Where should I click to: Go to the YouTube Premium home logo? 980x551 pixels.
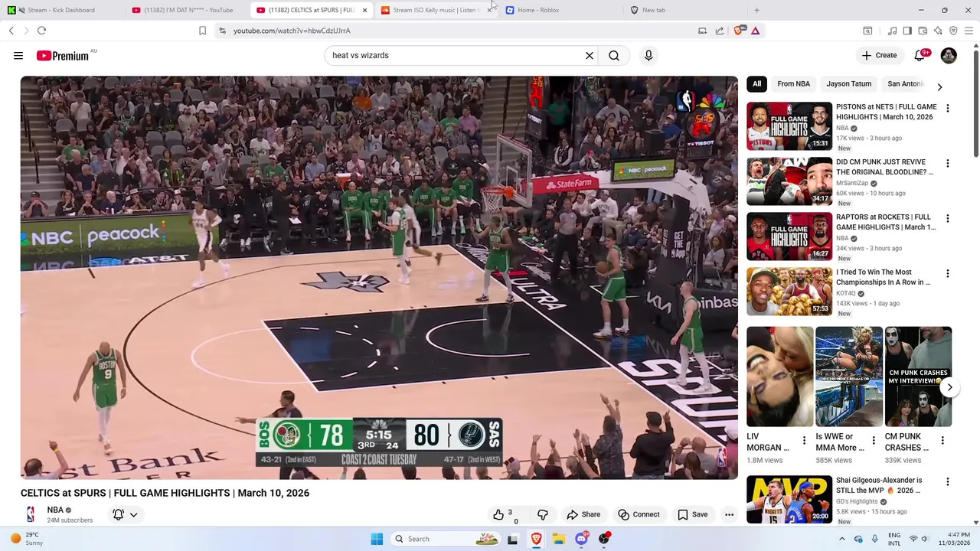click(x=62, y=55)
